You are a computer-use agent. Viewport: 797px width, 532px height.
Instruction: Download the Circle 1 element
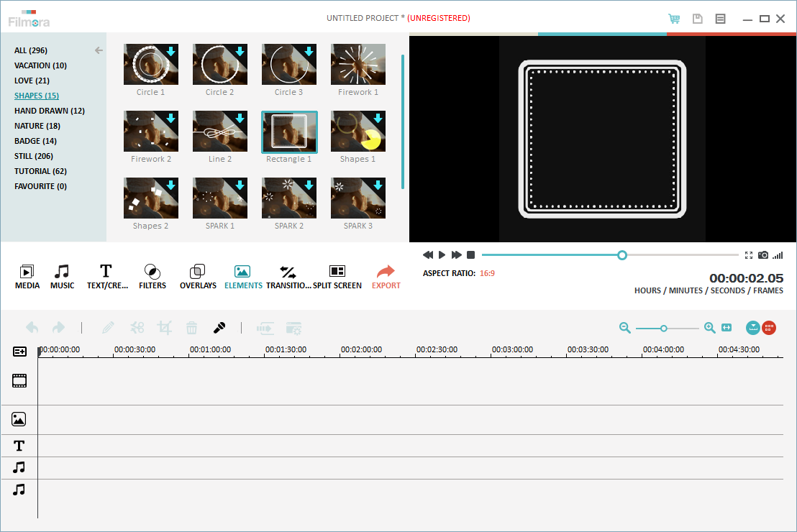[170, 52]
